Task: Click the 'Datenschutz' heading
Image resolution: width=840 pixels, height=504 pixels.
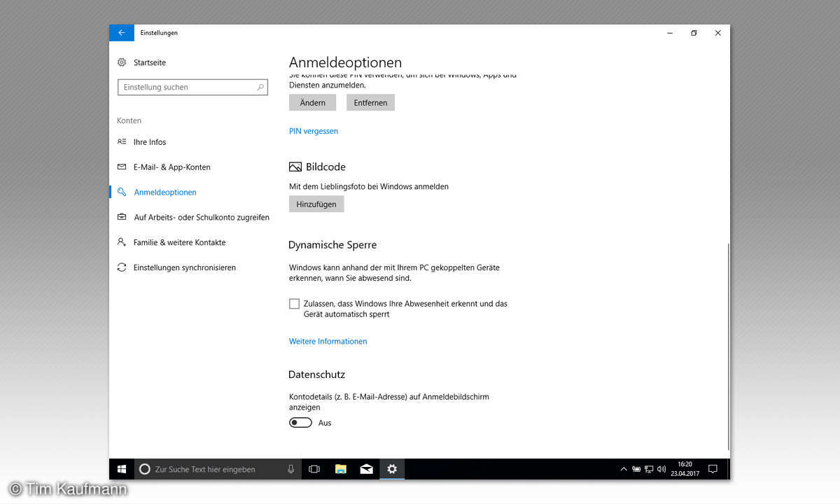Action: 316,374
